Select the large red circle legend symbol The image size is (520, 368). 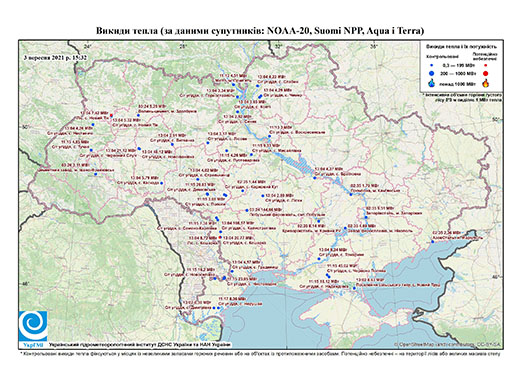(485, 73)
